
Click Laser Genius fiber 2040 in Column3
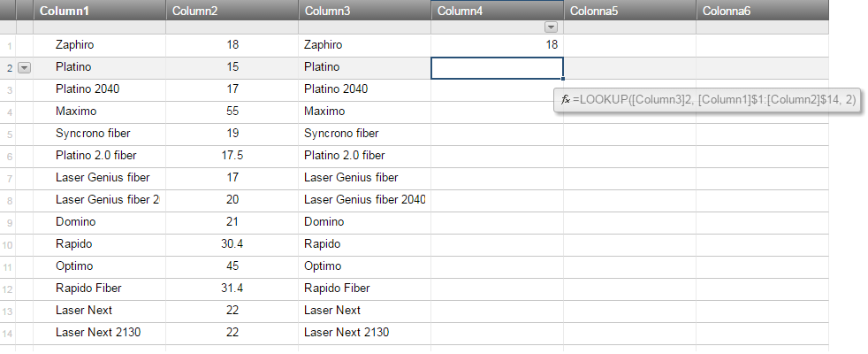[365, 200]
